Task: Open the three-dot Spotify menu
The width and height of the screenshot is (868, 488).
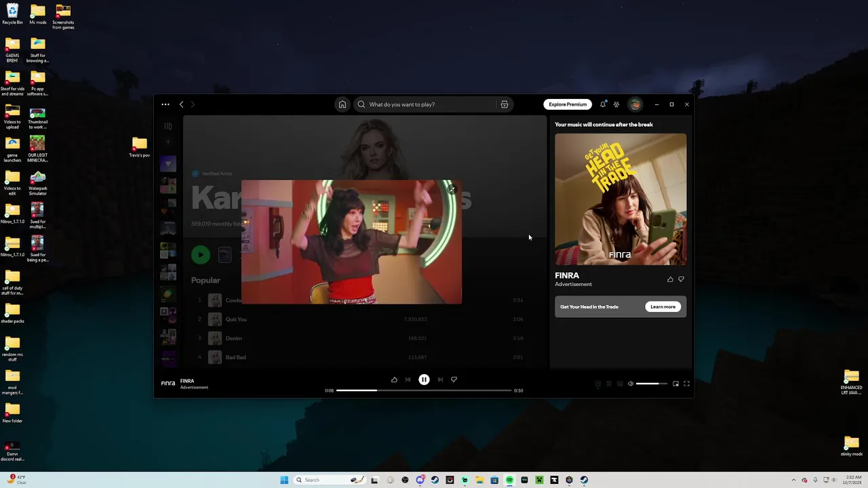Action: click(x=165, y=104)
